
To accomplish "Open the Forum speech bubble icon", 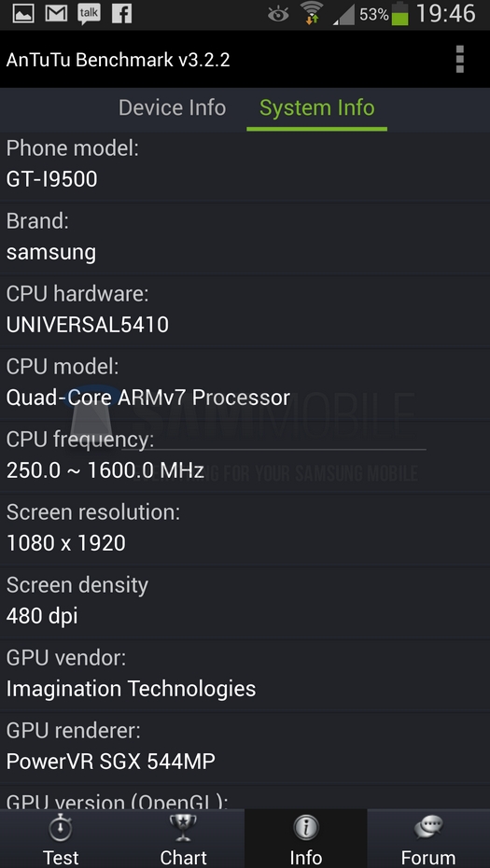I will [428, 828].
